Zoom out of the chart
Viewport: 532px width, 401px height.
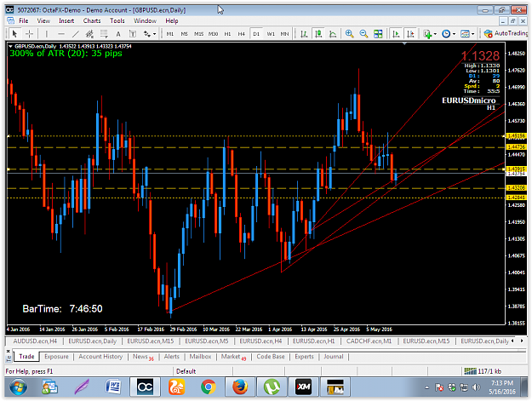click(x=363, y=33)
